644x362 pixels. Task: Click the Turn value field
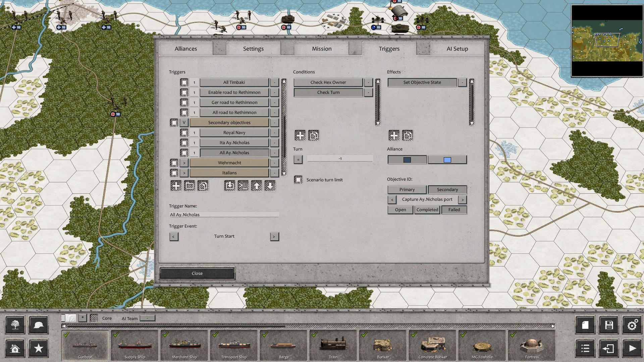[340, 159]
